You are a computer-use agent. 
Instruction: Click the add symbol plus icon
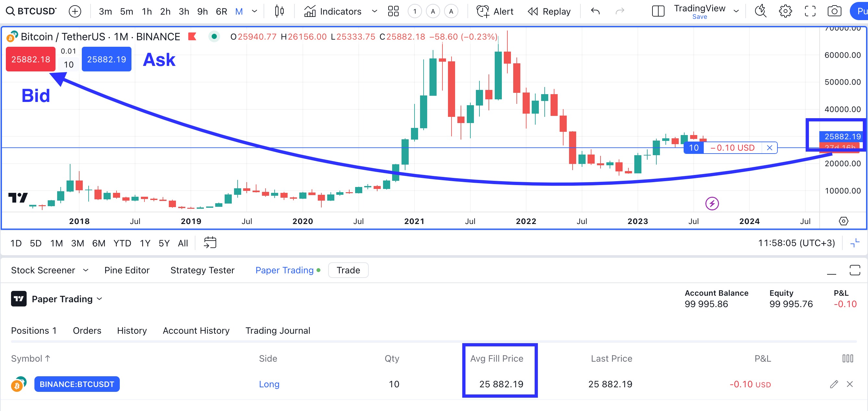(75, 11)
